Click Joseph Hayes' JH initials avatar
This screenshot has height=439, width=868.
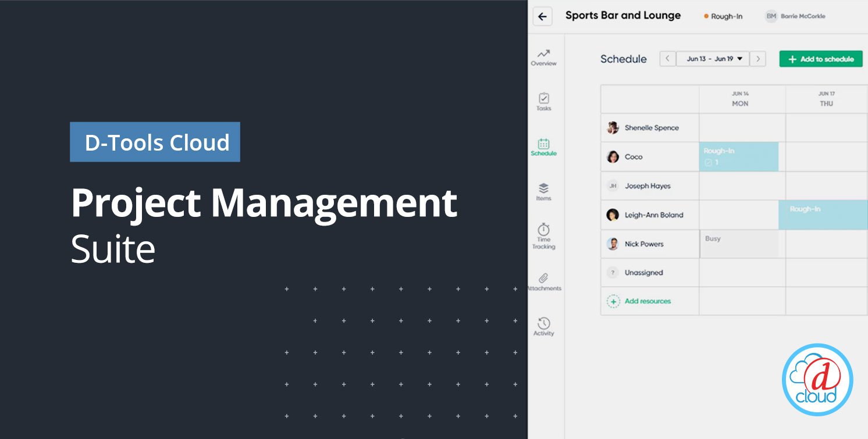(x=613, y=186)
